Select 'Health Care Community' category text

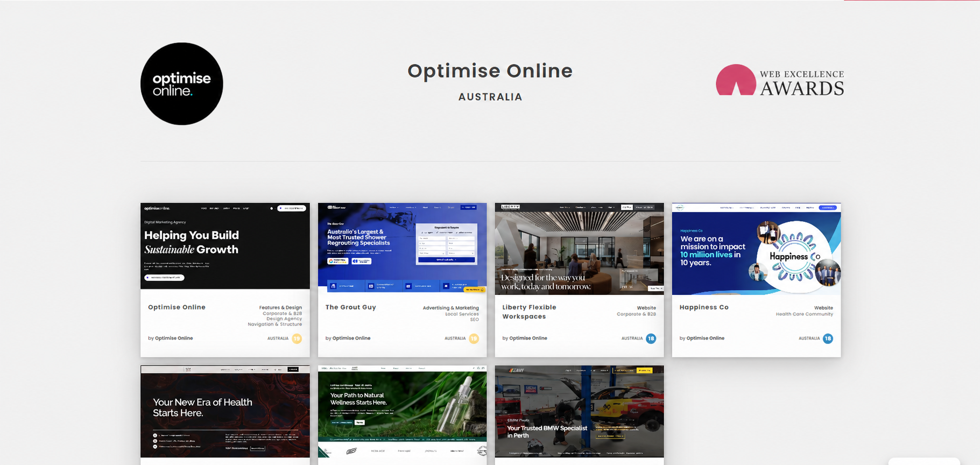coord(804,314)
